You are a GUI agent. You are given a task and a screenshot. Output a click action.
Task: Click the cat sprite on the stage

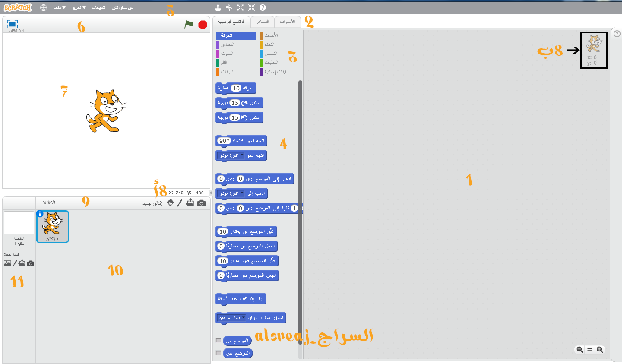pos(106,111)
